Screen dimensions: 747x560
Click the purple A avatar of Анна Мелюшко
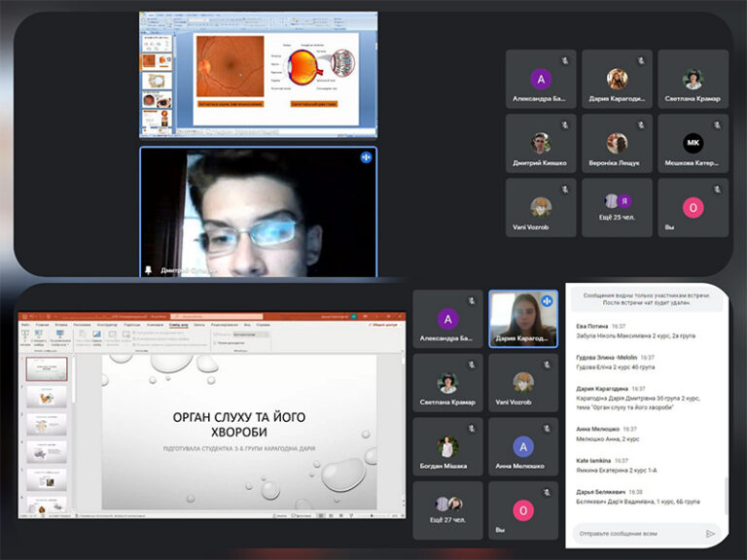[523, 447]
